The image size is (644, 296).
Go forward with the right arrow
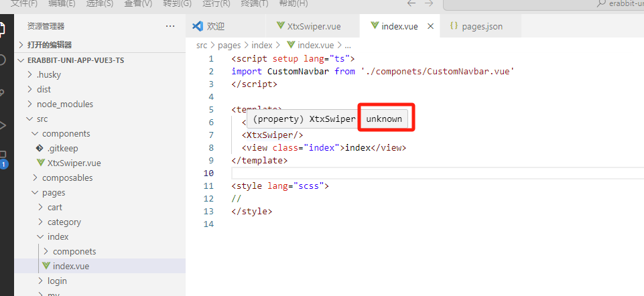click(429, 3)
